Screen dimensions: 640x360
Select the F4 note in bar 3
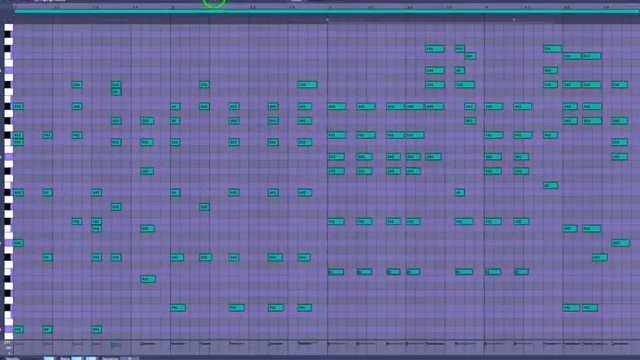(470, 56)
